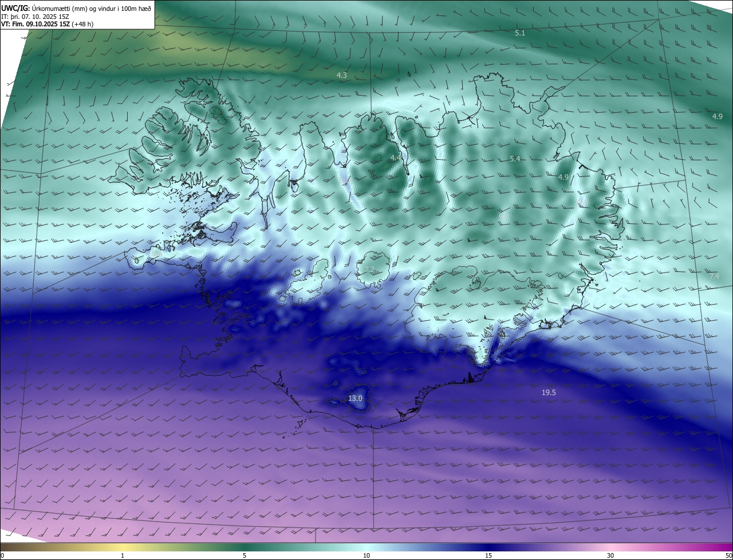Click the 50 tick label on the color scale
The image size is (733, 560).
tap(729, 555)
